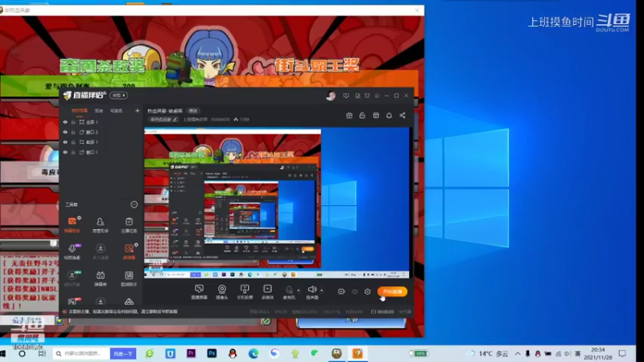Hide the 窗口 1 source with eye icon
Viewport: 644px width, 362px height.
pos(65,152)
